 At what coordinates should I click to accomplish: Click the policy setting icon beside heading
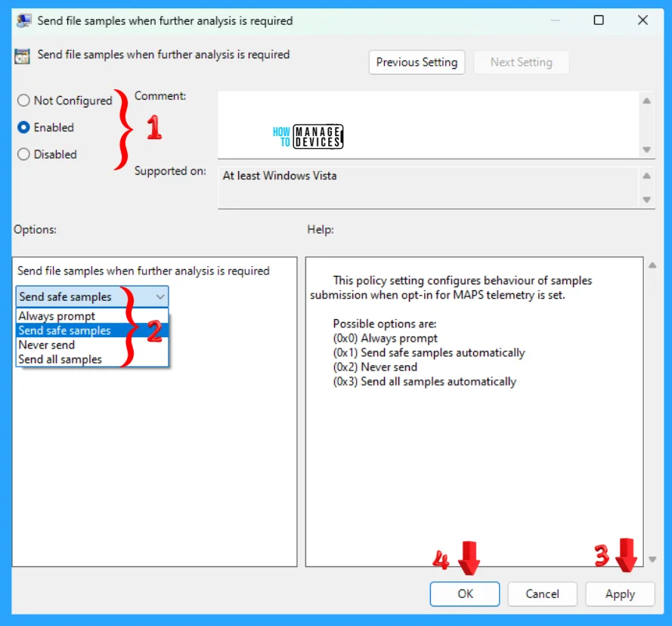[22, 56]
